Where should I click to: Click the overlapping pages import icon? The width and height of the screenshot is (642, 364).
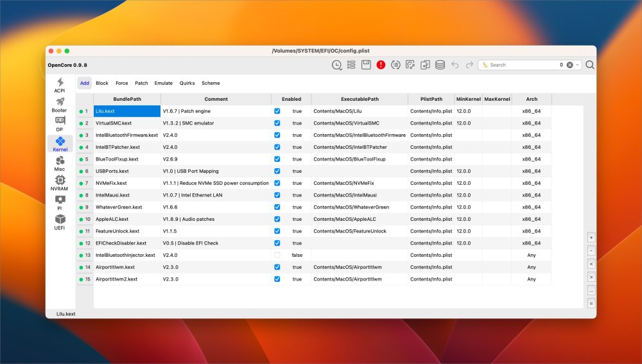coord(425,65)
